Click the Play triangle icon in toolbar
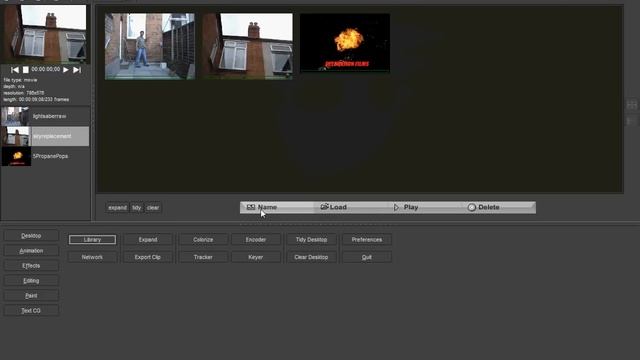The width and height of the screenshot is (640, 360). (396, 207)
